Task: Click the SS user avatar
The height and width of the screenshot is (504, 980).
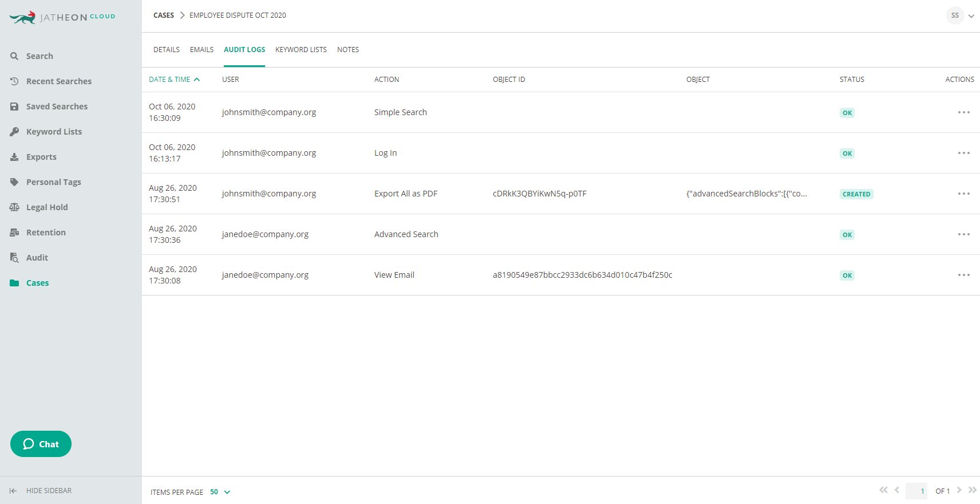Action: pyautogui.click(x=955, y=15)
